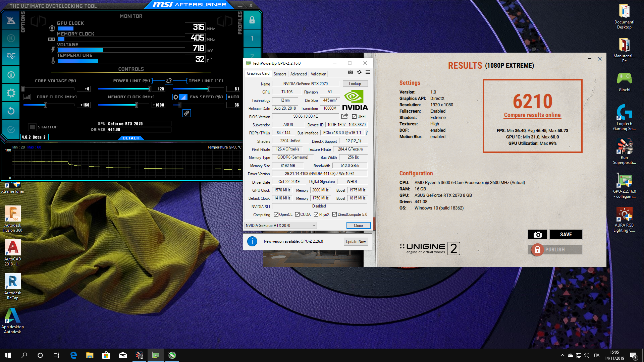Click Afterburner reset arrow icon

11,111
